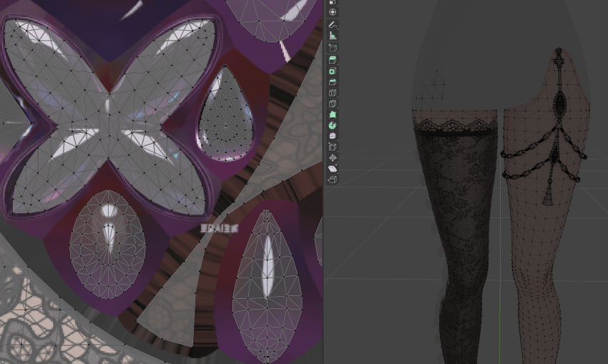Activate the Spin tool
This screenshot has height=364, width=608.
coord(333,125)
